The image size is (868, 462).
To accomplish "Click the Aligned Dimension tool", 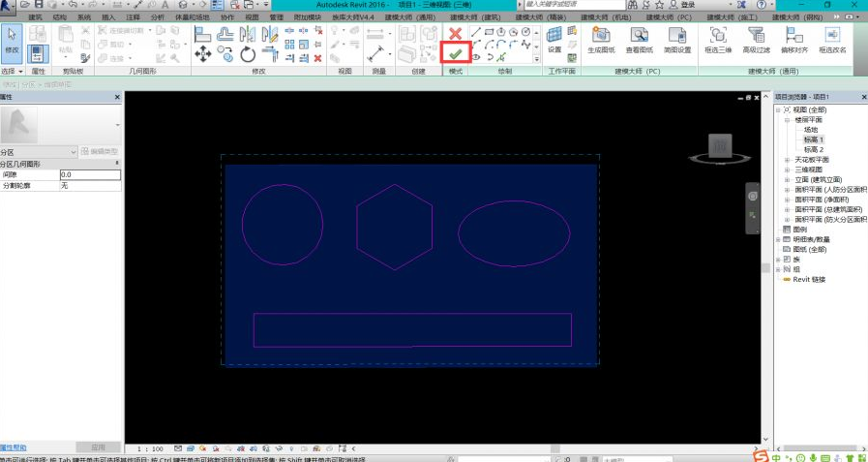I will 375,53.
